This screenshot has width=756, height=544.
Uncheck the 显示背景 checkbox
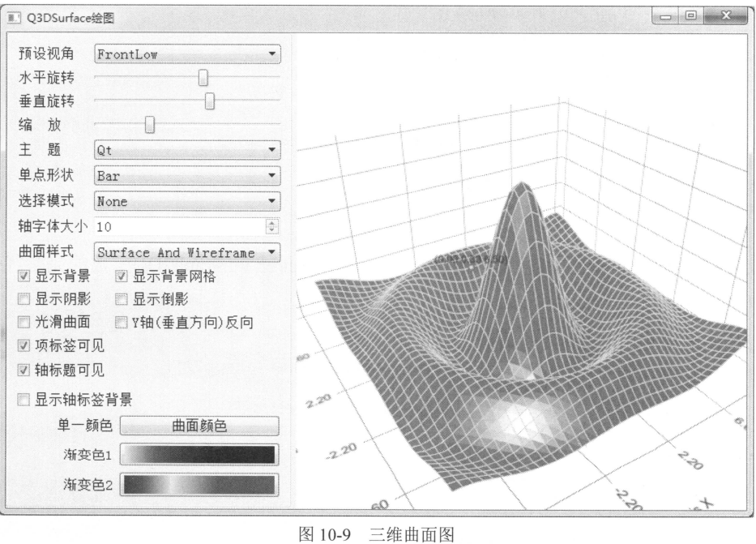(x=24, y=277)
